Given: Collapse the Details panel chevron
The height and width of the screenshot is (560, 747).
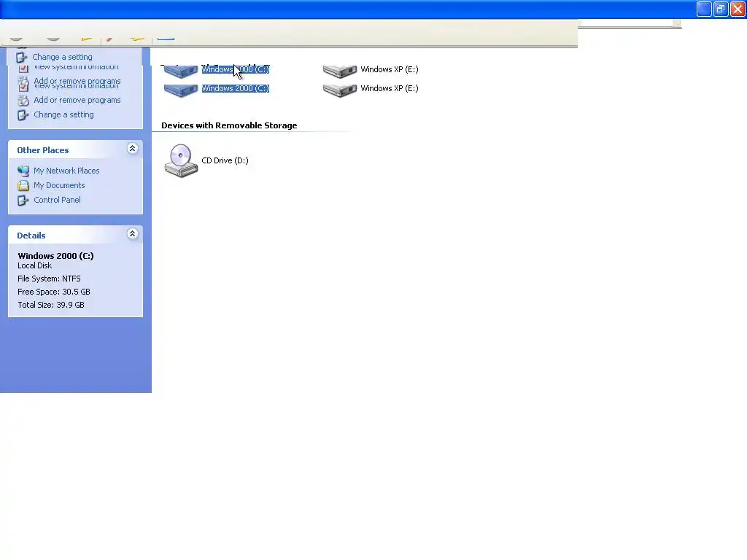Looking at the screenshot, I should pyautogui.click(x=133, y=234).
